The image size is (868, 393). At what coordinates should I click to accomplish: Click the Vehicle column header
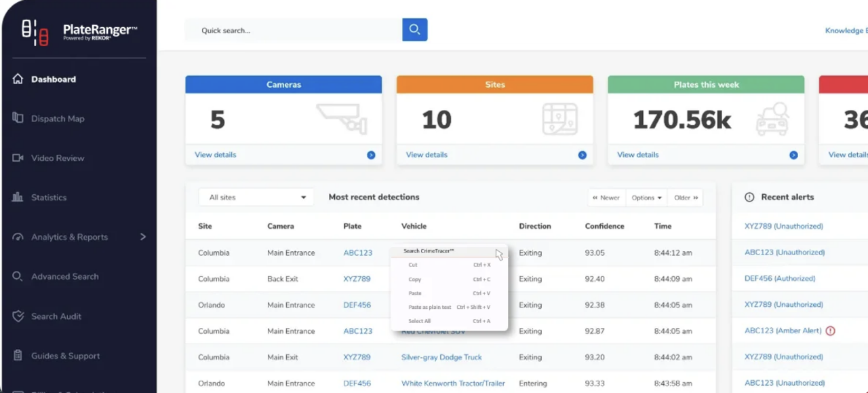click(414, 226)
